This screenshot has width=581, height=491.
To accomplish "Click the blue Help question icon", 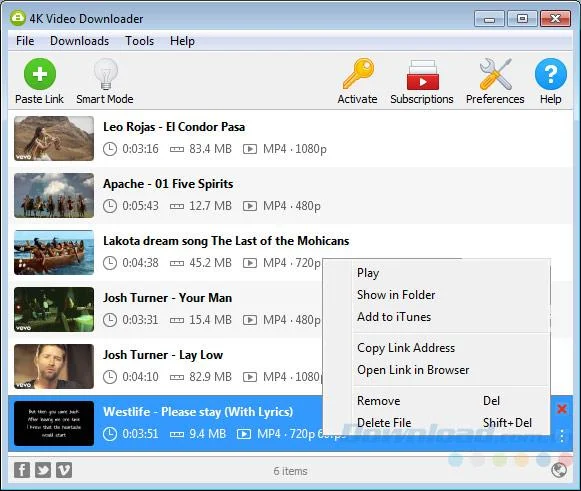I will [551, 74].
